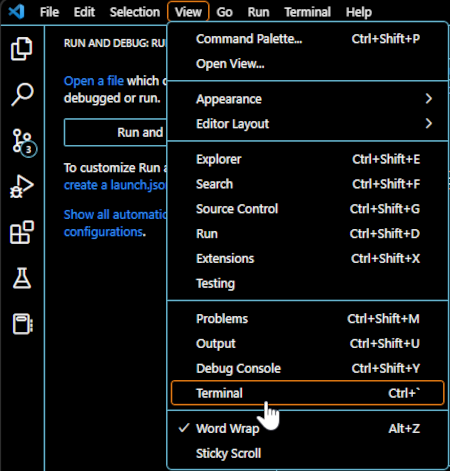Open the Go menu

coord(224,12)
